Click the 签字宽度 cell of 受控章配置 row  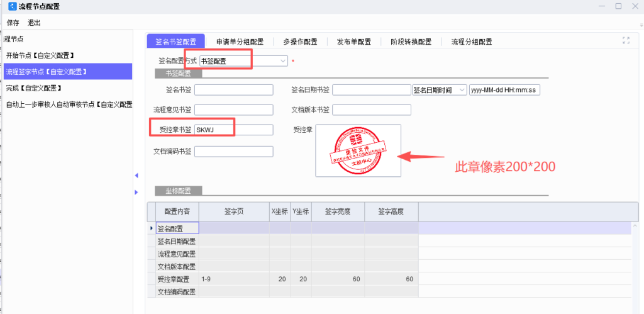pos(338,279)
